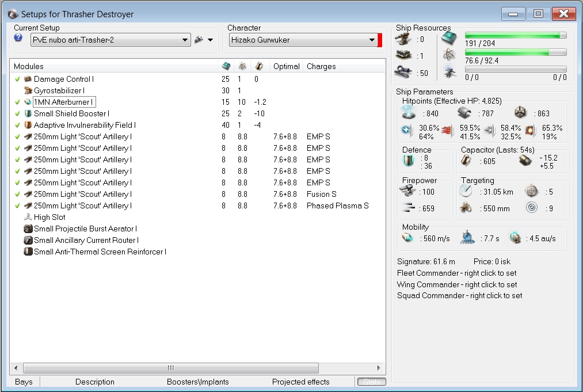
Task: Open the Current Setup dropdown
Action: 110,40
